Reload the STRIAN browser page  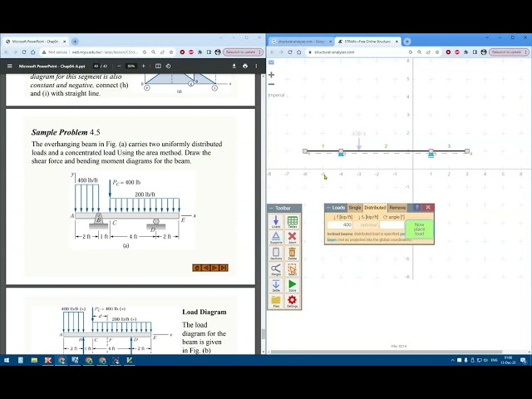[290, 52]
